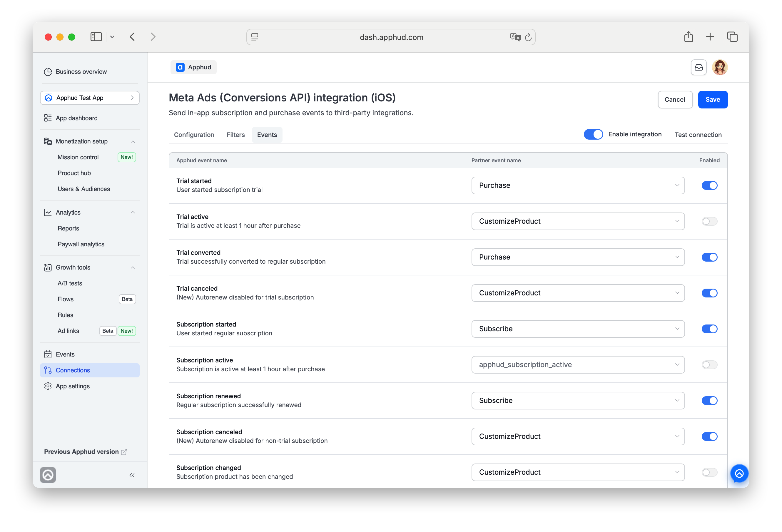Click Test connection link

pyautogui.click(x=698, y=135)
